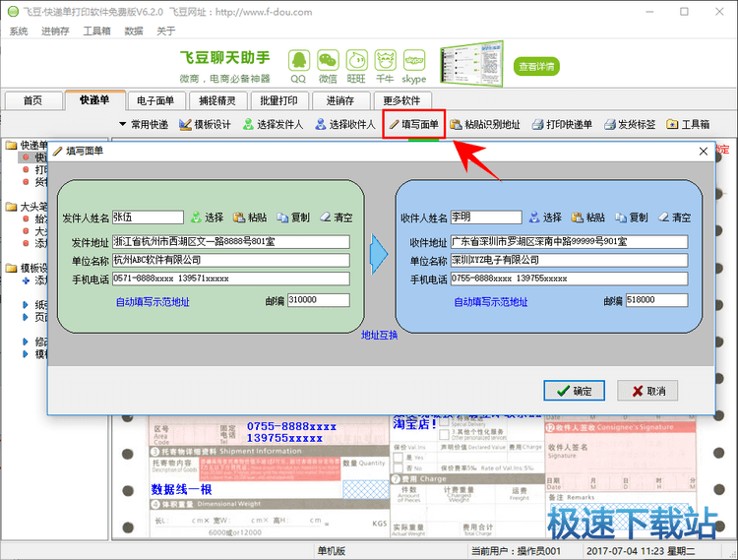Open the 数据 menu
The width and height of the screenshot is (738, 560).
coord(134,31)
